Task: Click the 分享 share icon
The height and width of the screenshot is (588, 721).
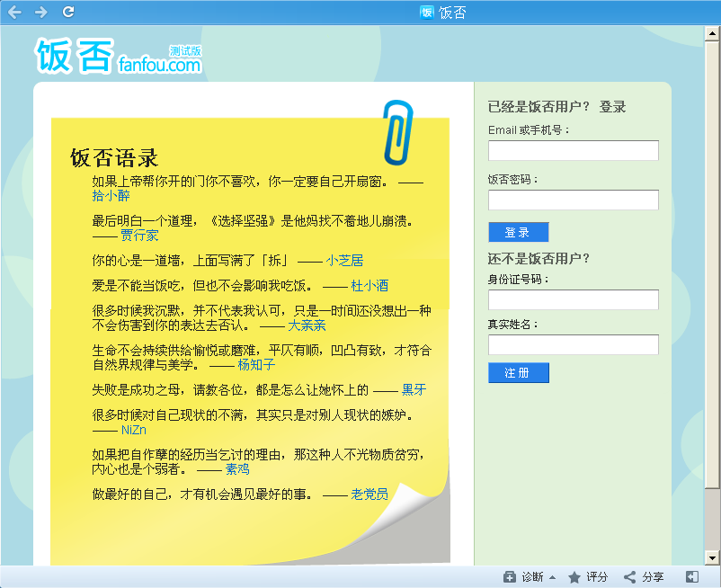Action: [x=629, y=577]
